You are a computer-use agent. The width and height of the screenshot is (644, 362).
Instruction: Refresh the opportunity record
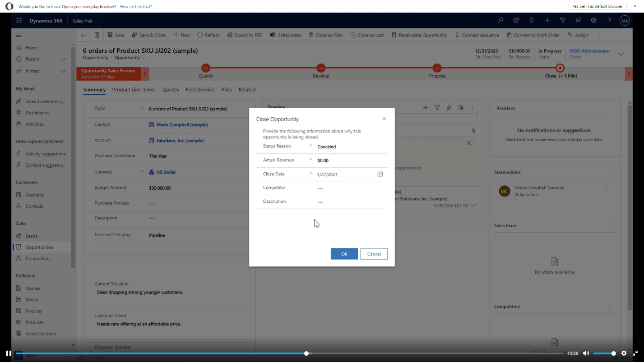click(x=208, y=35)
